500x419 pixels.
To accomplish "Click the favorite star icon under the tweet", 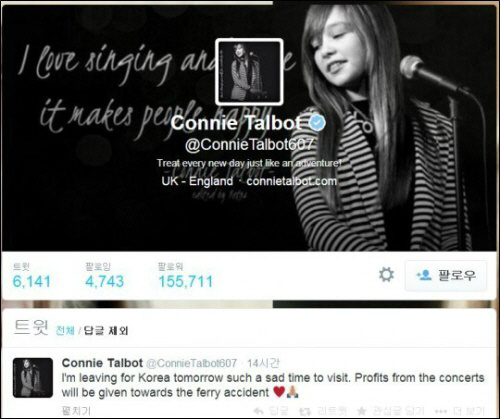I will [x=362, y=411].
